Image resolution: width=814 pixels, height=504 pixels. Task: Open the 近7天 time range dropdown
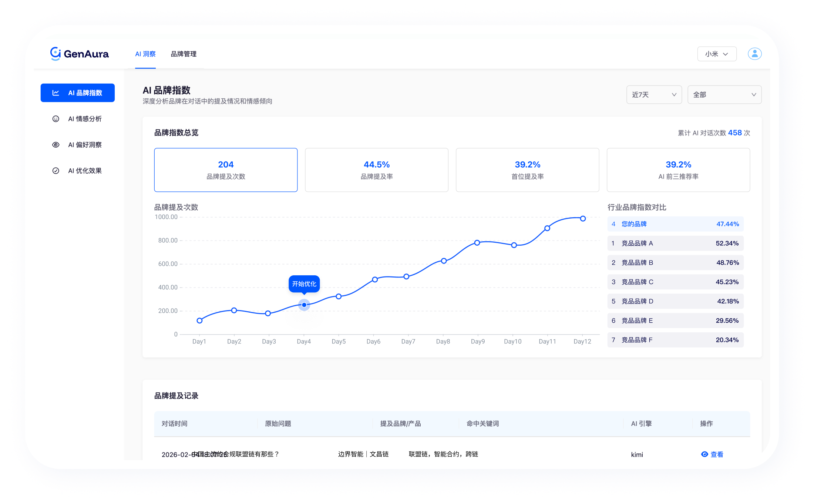(654, 95)
